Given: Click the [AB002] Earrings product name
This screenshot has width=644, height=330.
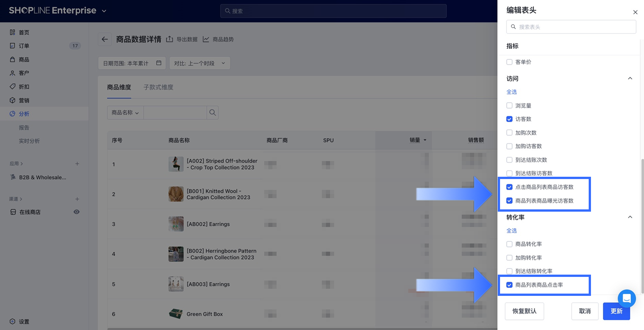Looking at the screenshot, I should point(208,224).
